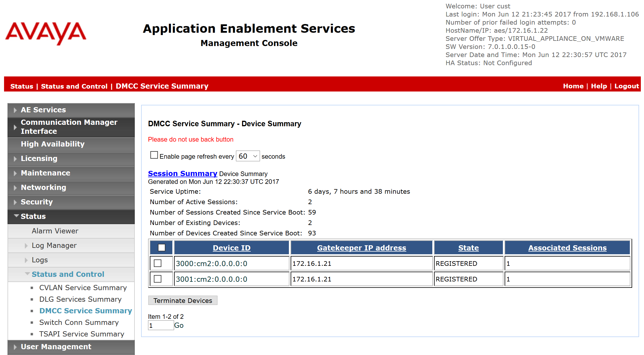Viewport: 644px width, 355px height.
Task: Sort table by Gatekeeper IP address
Action: [361, 248]
